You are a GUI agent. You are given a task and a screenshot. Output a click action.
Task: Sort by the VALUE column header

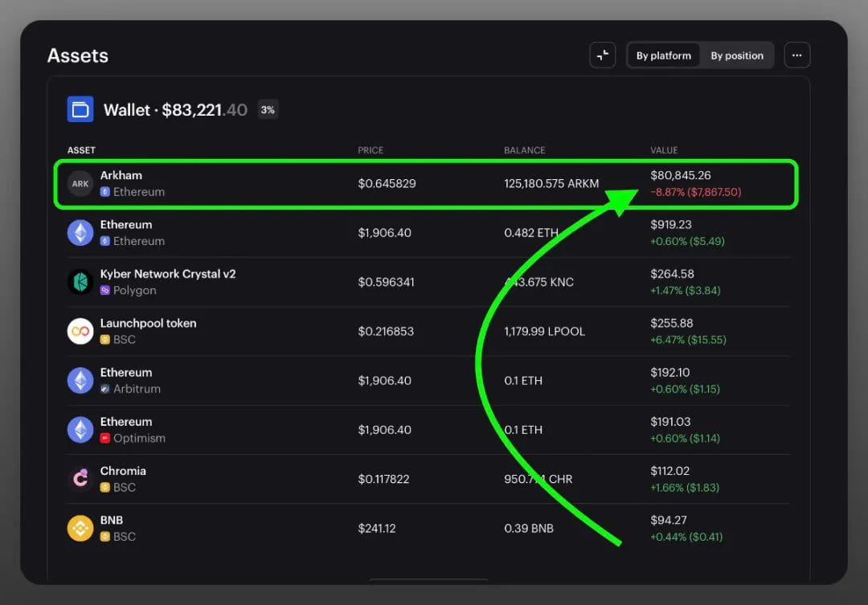[x=664, y=150]
